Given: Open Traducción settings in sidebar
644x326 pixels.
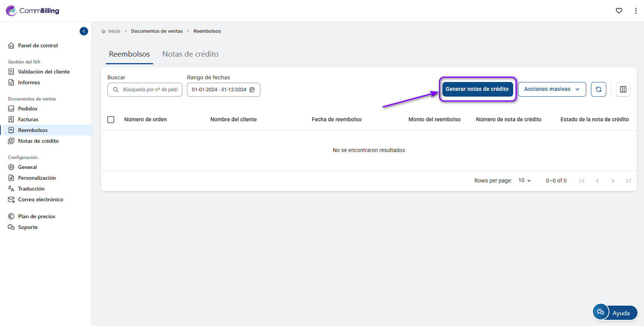Looking at the screenshot, I should (31, 189).
